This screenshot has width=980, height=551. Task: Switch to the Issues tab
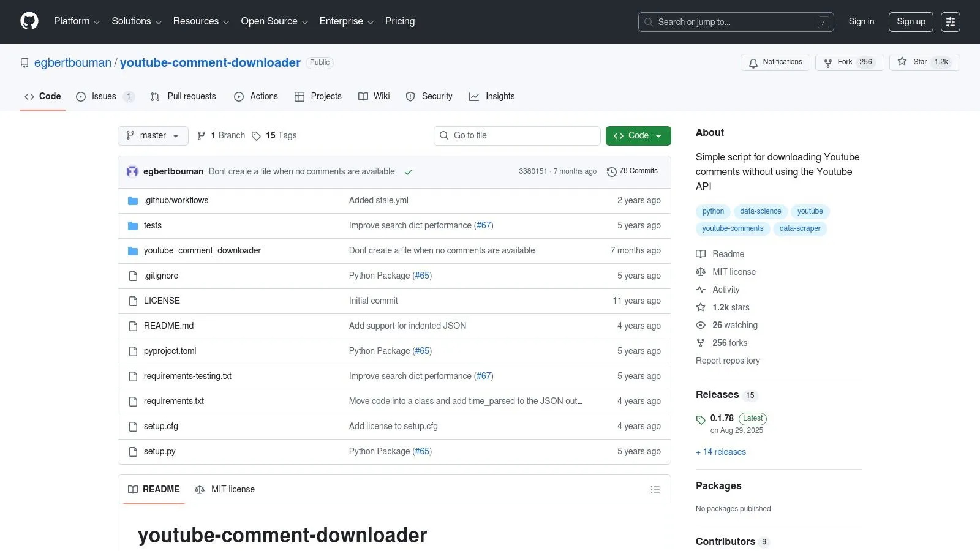[104, 97]
